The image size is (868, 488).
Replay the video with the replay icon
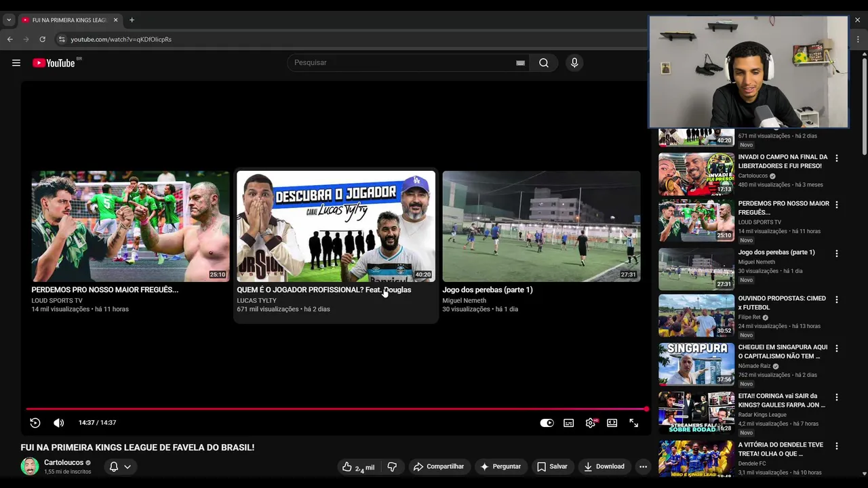[35, 423]
